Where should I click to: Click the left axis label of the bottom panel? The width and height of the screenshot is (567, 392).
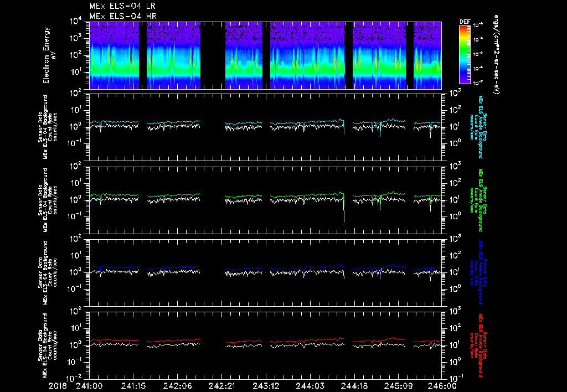48,345
